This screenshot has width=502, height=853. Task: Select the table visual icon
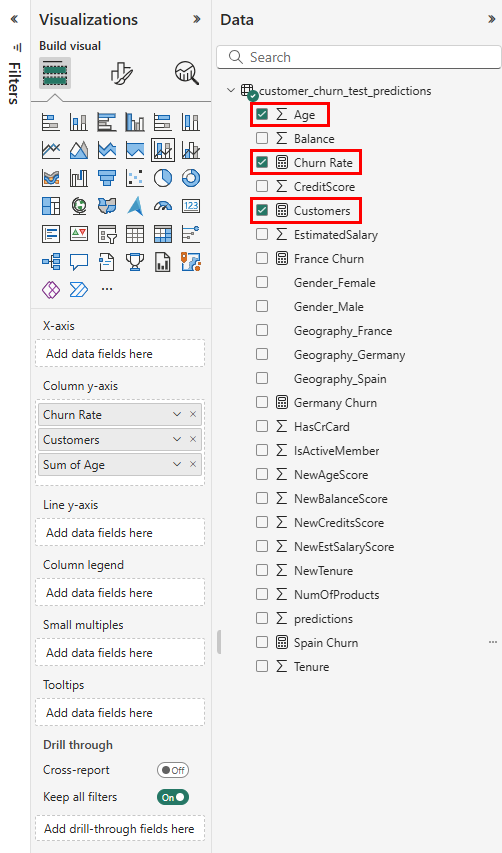tap(135, 234)
